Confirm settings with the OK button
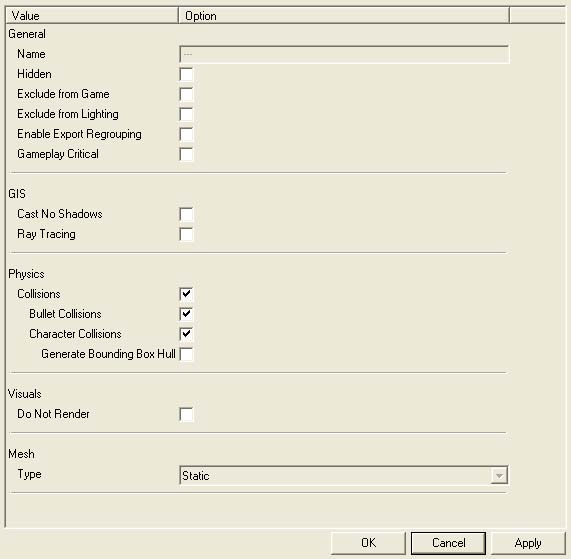The height and width of the screenshot is (559, 571). 368,543
